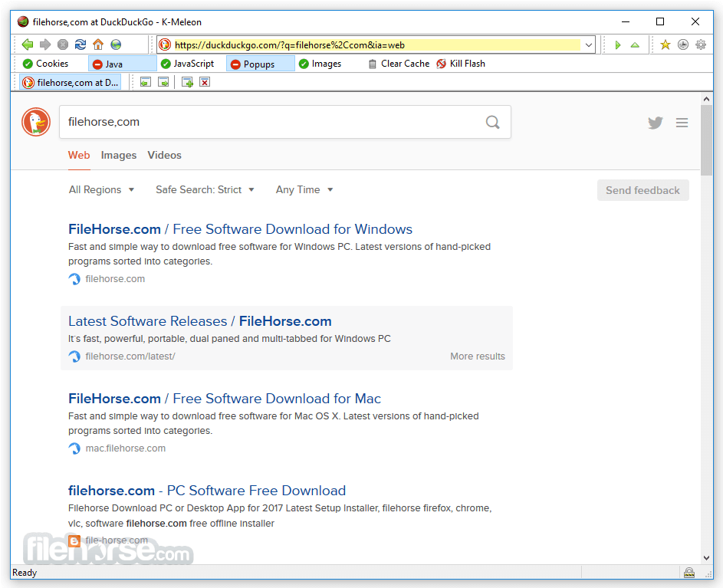
Task: Click the globe search icon in navigation bar
Action: (116, 44)
